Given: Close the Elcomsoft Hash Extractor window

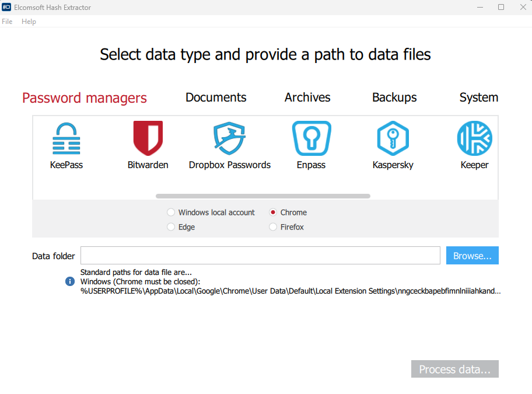Looking at the screenshot, I should tap(523, 7).
